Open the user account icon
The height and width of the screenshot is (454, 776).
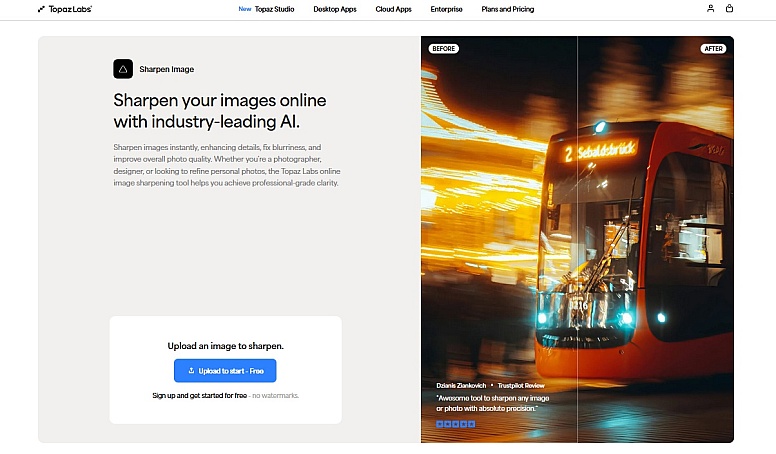pos(710,8)
